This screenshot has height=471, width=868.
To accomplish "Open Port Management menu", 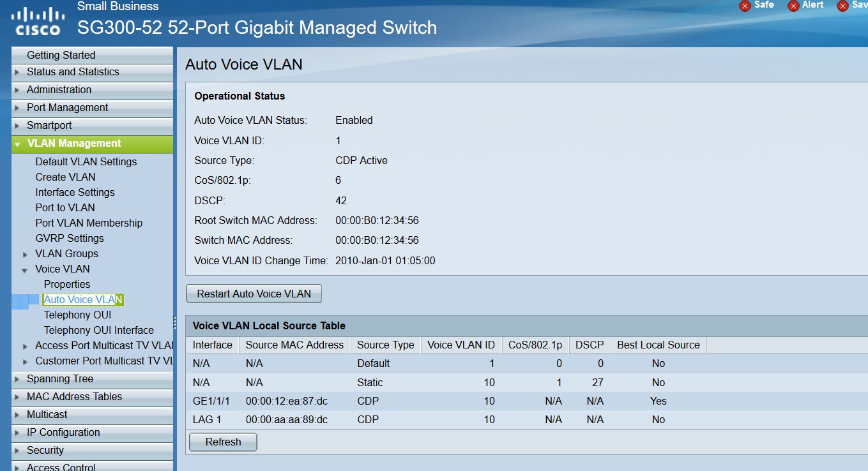I will tap(67, 107).
